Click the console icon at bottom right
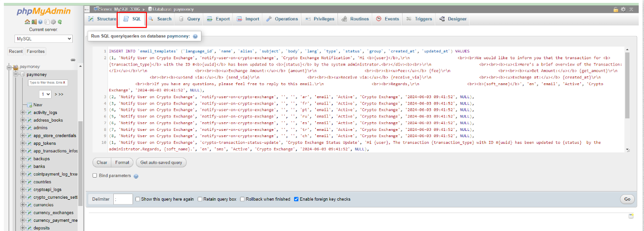The width and height of the screenshot is (644, 231). pyautogui.click(x=631, y=216)
